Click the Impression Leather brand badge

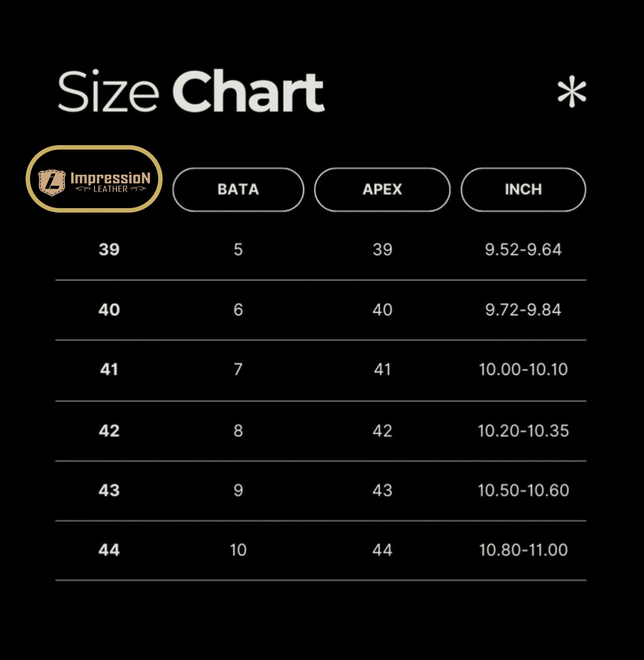94,179
